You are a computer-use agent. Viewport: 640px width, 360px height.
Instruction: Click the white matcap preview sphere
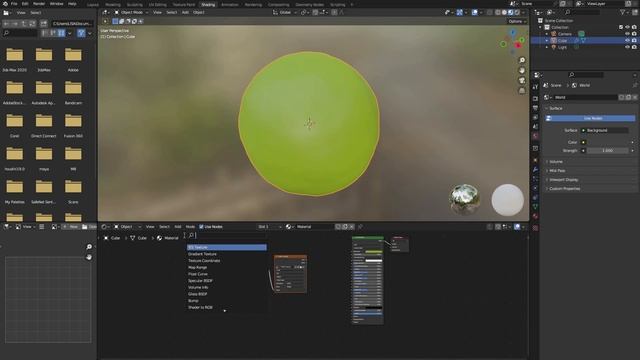tap(507, 200)
